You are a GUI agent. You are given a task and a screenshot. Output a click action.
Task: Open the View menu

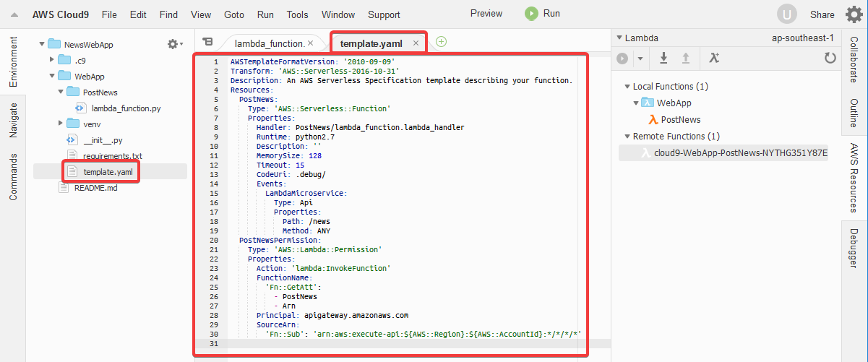201,14
